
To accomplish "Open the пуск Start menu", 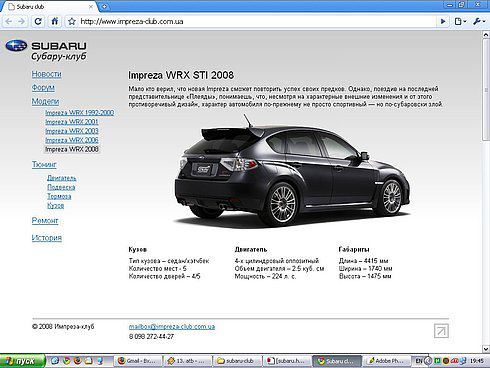I will click(x=22, y=361).
